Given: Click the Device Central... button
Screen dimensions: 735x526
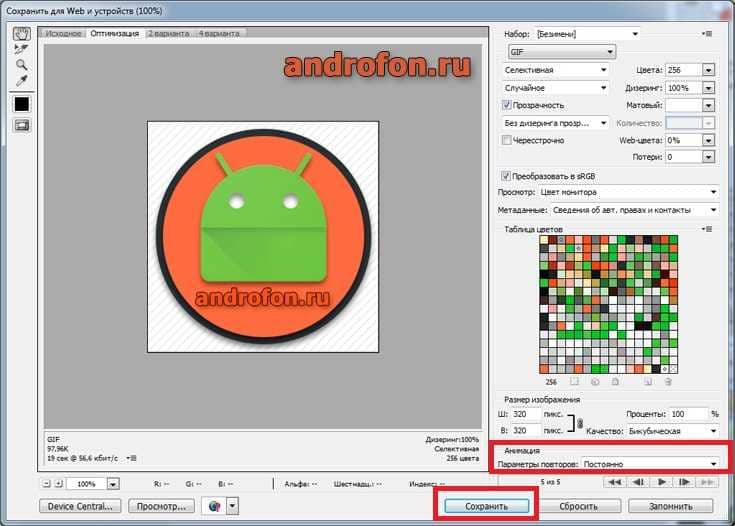Looking at the screenshot, I should pos(80,506).
